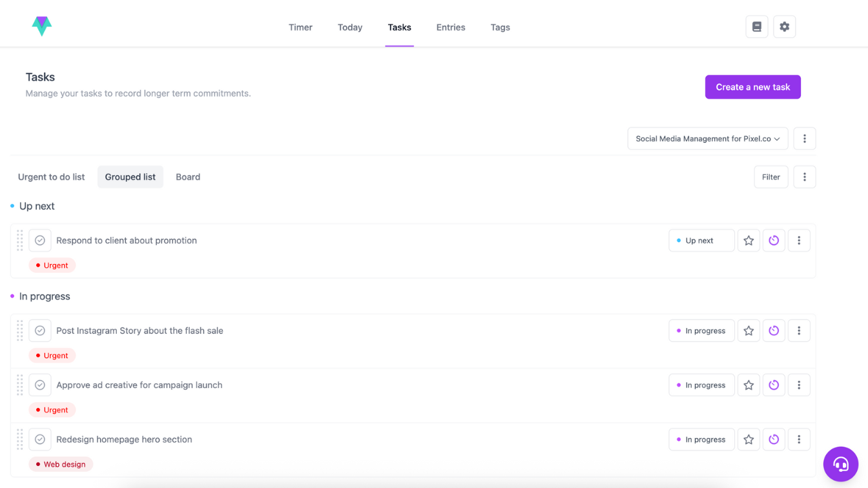868x488 pixels.
Task: Start timer for Post Instagram Story task
Action: [x=774, y=331]
